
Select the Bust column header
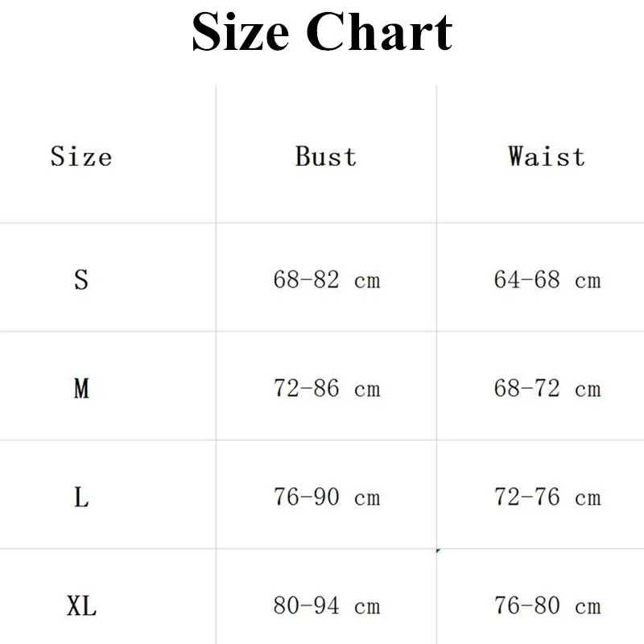[326, 156]
